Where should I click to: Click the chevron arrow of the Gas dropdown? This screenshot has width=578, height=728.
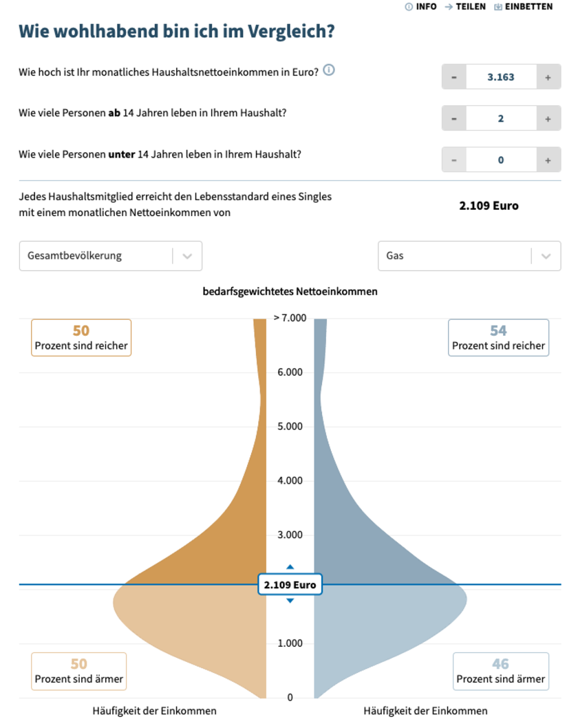click(x=546, y=256)
